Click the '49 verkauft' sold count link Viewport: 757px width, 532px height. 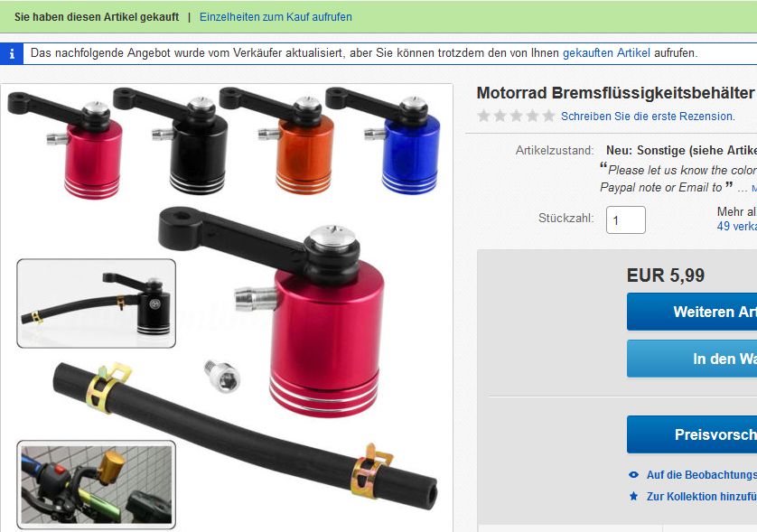(737, 226)
